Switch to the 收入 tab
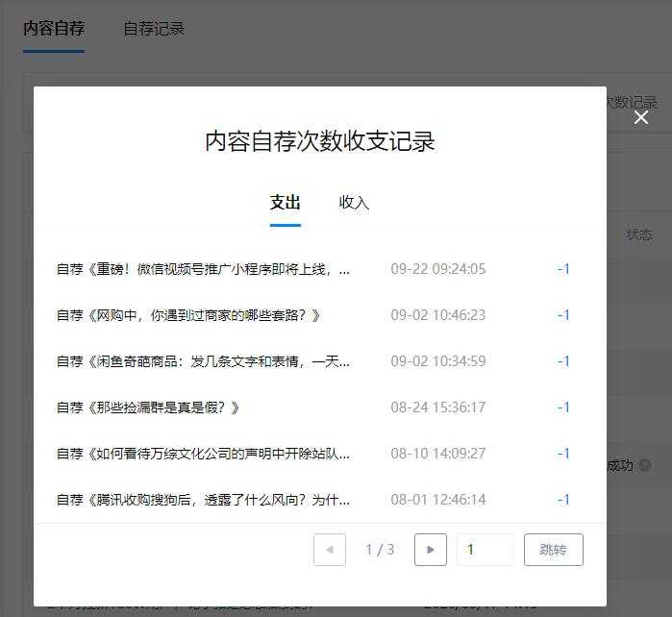Image resolution: width=672 pixels, height=617 pixels. pos(354,203)
